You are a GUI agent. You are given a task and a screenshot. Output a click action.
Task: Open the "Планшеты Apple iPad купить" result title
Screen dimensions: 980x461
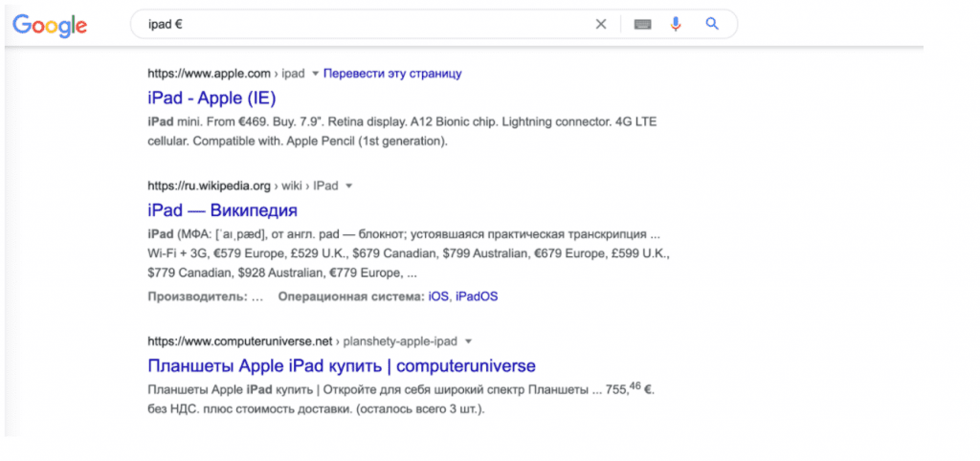[342, 365]
